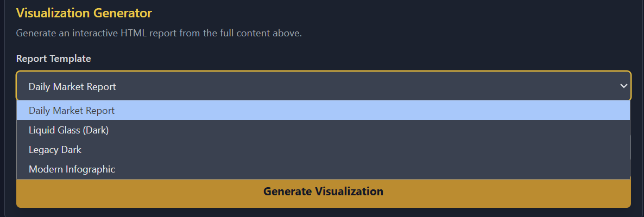Click the dropdown chevron arrow icon
644x217 pixels.
tap(623, 86)
